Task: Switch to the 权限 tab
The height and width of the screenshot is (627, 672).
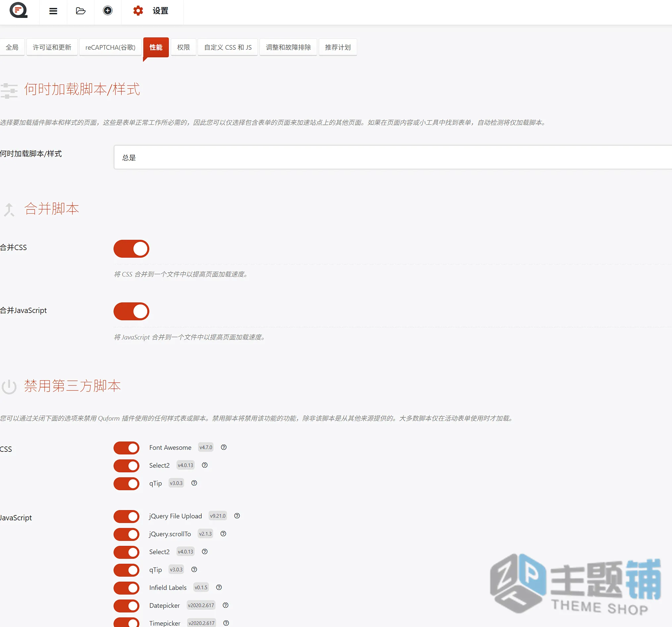Action: click(183, 47)
